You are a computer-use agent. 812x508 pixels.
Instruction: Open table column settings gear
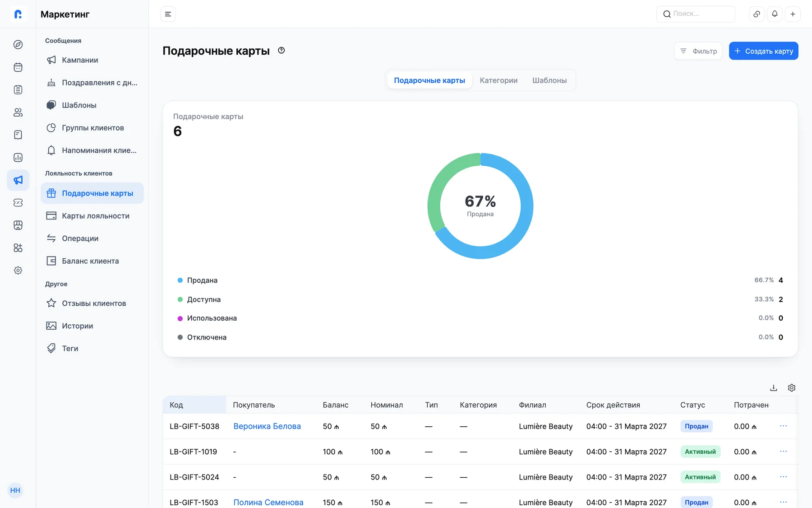pyautogui.click(x=792, y=388)
